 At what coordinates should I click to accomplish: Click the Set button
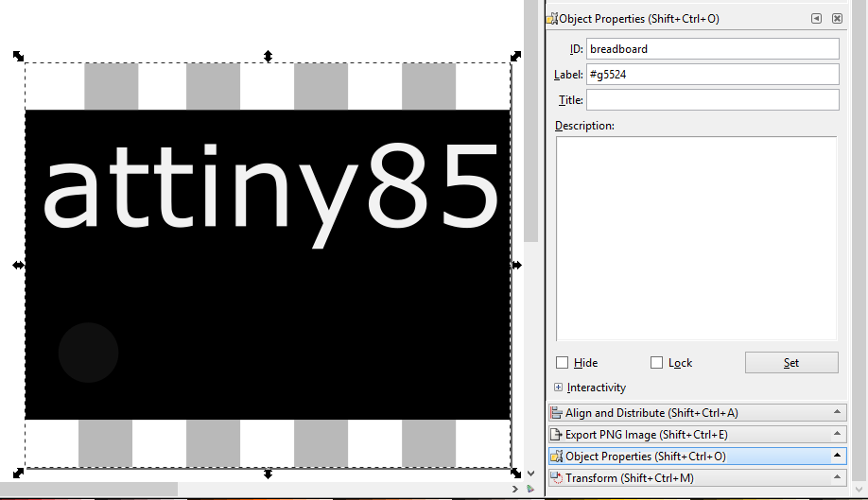pyautogui.click(x=791, y=363)
